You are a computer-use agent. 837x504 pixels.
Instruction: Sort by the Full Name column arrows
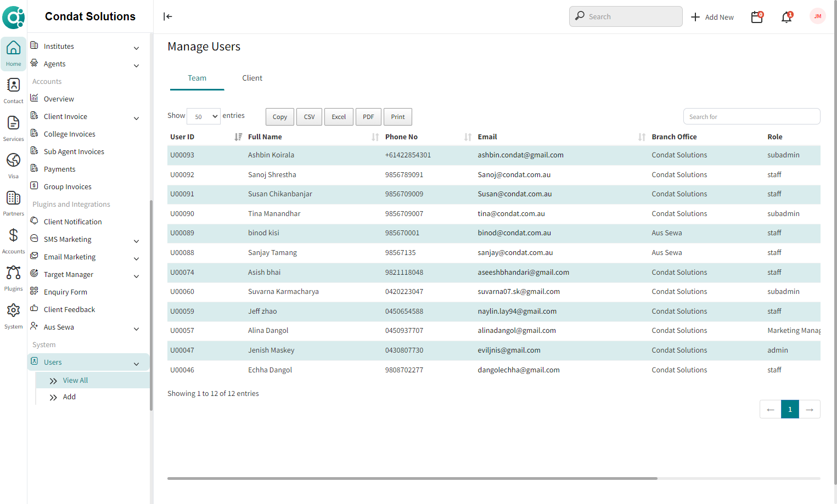pos(375,137)
